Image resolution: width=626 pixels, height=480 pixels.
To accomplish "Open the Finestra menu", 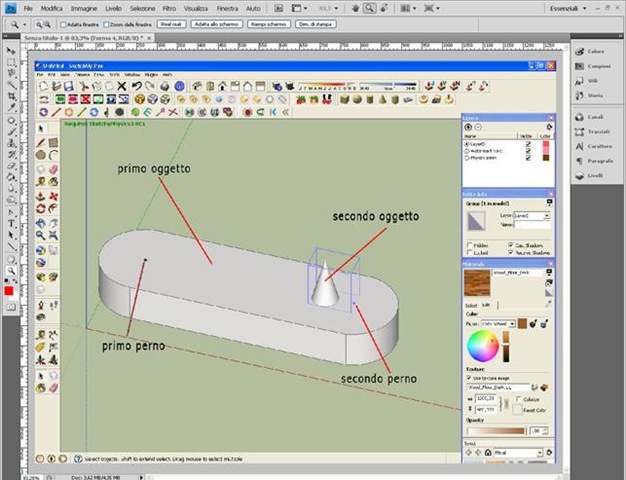I will (x=234, y=8).
